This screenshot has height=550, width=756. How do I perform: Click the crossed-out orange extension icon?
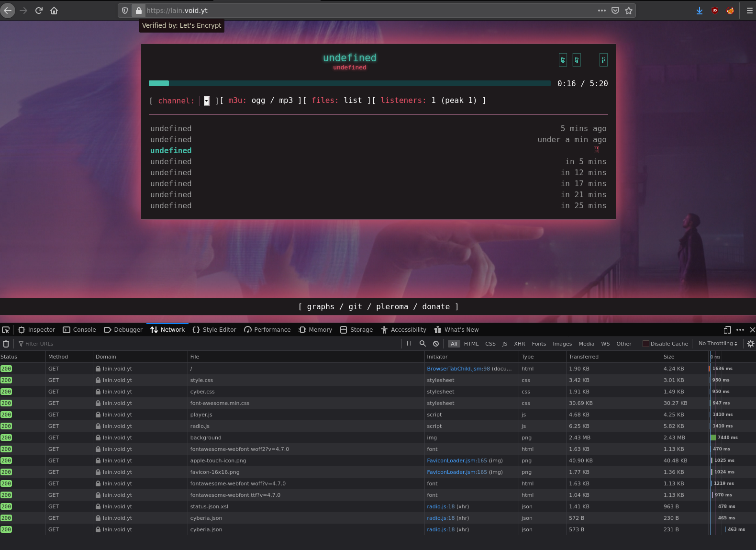[x=730, y=11]
